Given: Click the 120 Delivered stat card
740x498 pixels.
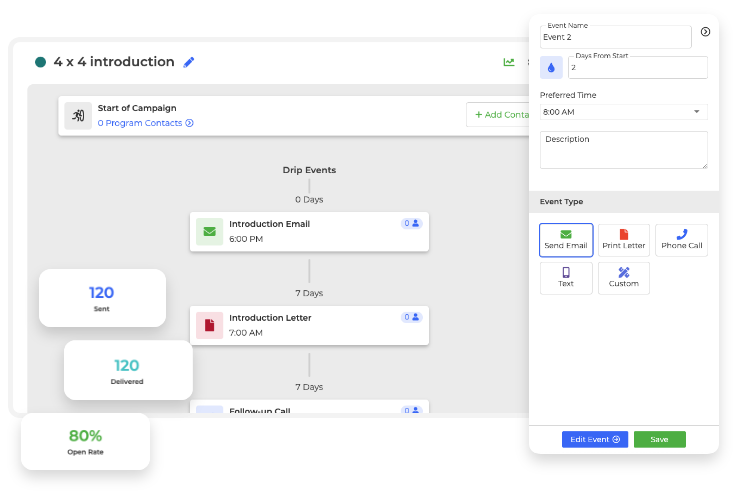Looking at the screenshot, I should tap(128, 370).
